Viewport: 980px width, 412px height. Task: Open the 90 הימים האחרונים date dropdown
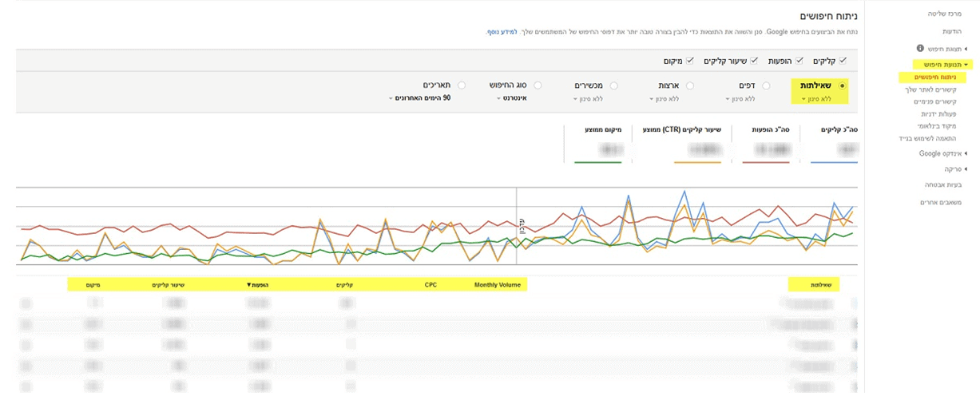(420, 98)
